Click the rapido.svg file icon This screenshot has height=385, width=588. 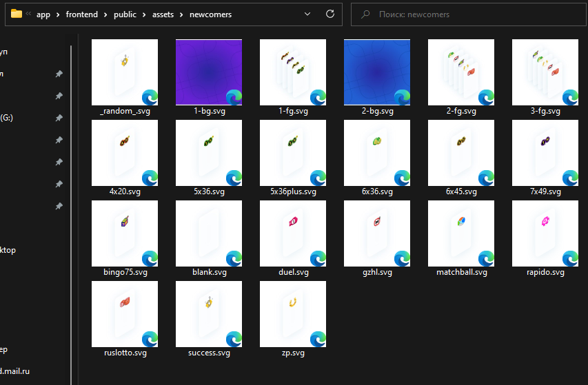pos(545,233)
